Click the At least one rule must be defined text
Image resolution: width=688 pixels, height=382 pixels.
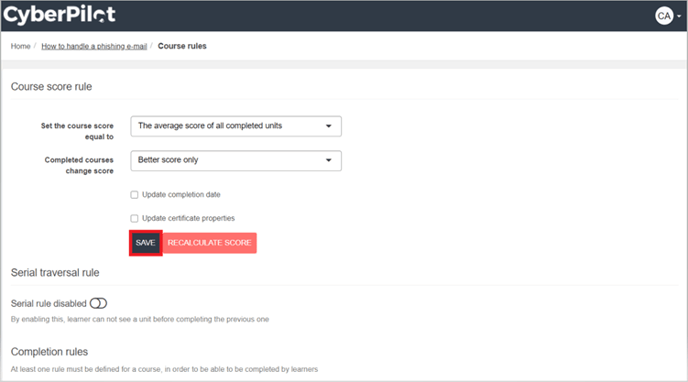pos(164,369)
